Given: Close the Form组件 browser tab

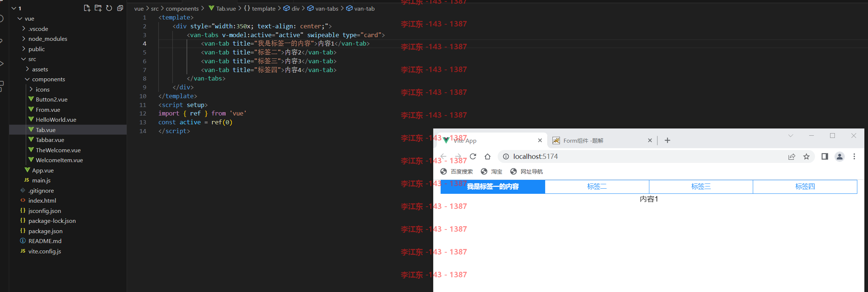Looking at the screenshot, I should click(x=650, y=140).
